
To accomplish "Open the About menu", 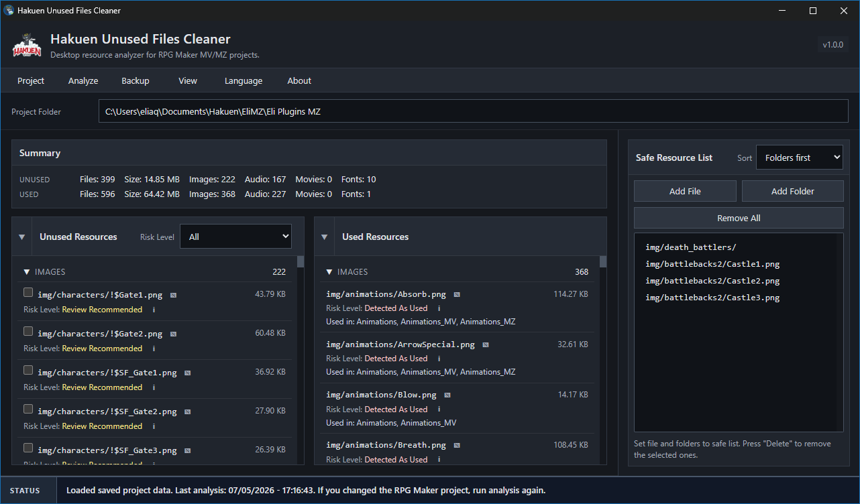I will coord(299,80).
